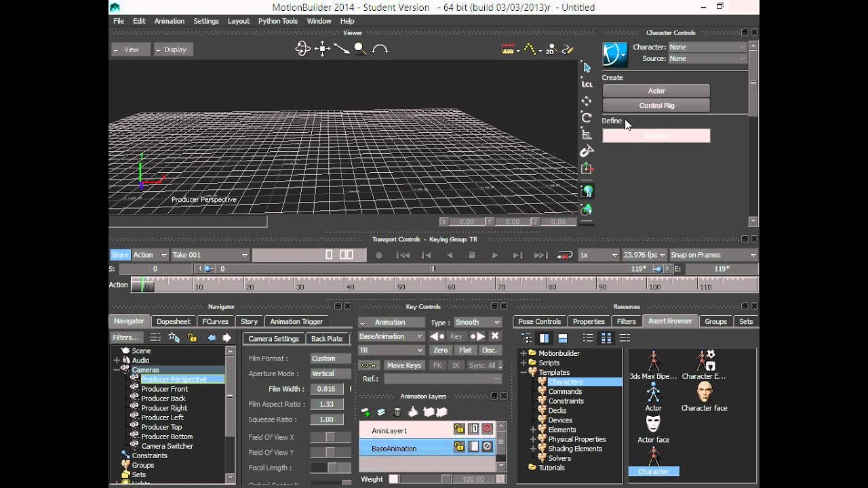Image resolution: width=868 pixels, height=488 pixels.
Task: Toggle the 2D magnifier tool
Action: coord(551,49)
